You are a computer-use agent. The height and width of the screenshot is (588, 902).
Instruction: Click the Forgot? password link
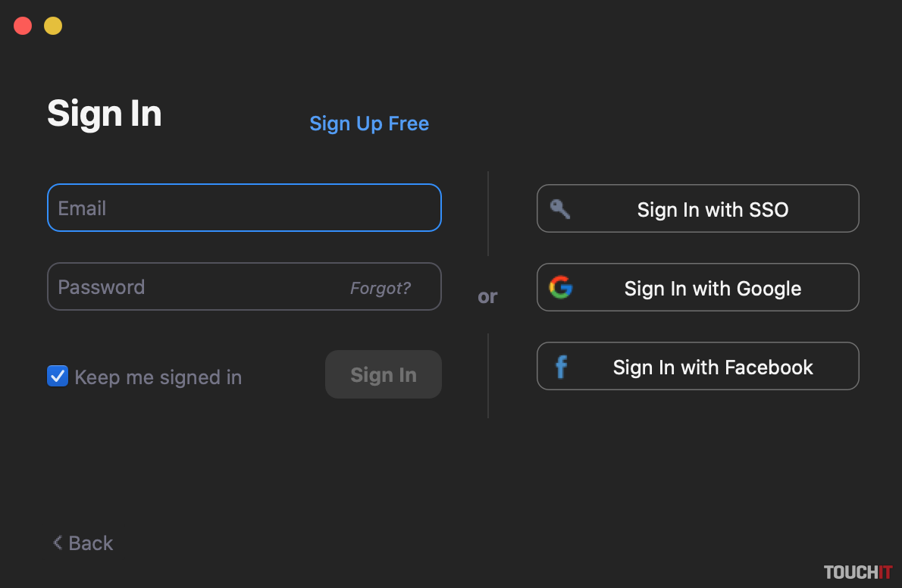click(x=381, y=288)
